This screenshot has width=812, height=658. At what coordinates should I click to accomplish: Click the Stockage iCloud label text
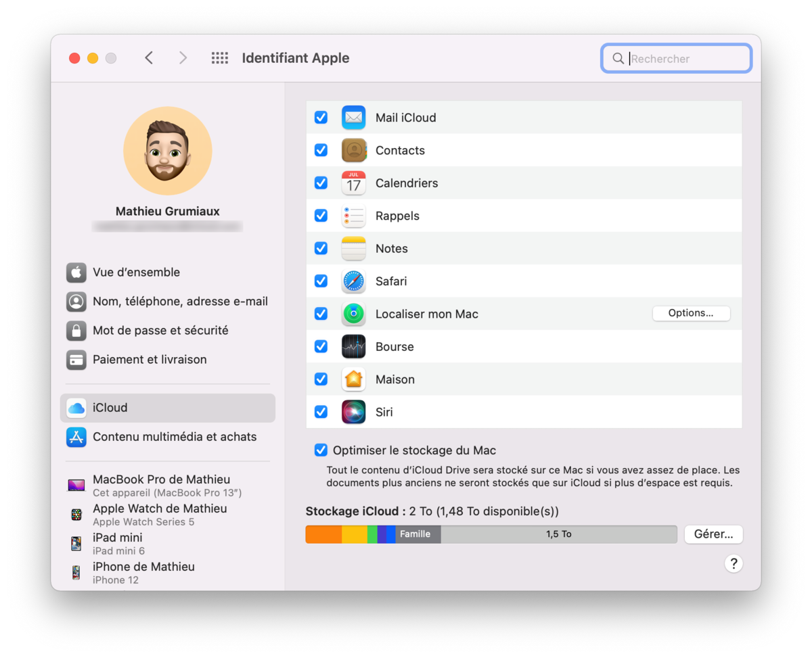point(355,511)
